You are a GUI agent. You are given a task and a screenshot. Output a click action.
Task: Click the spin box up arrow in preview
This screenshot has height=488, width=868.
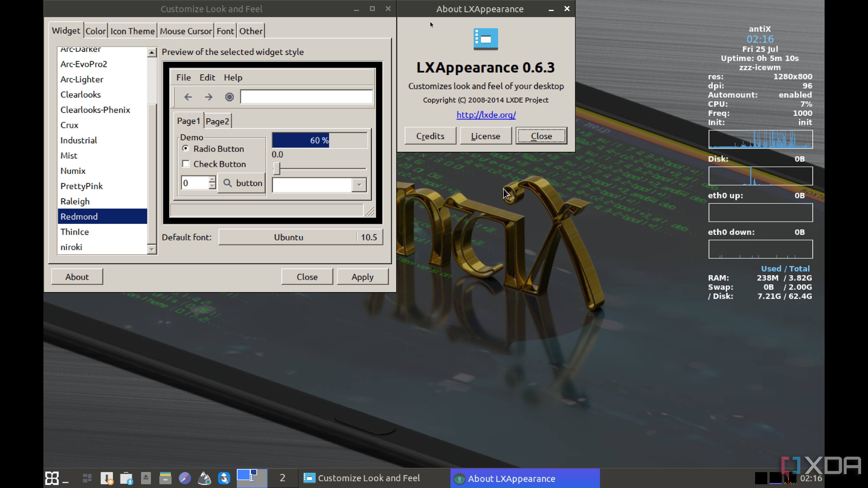pyautogui.click(x=212, y=179)
